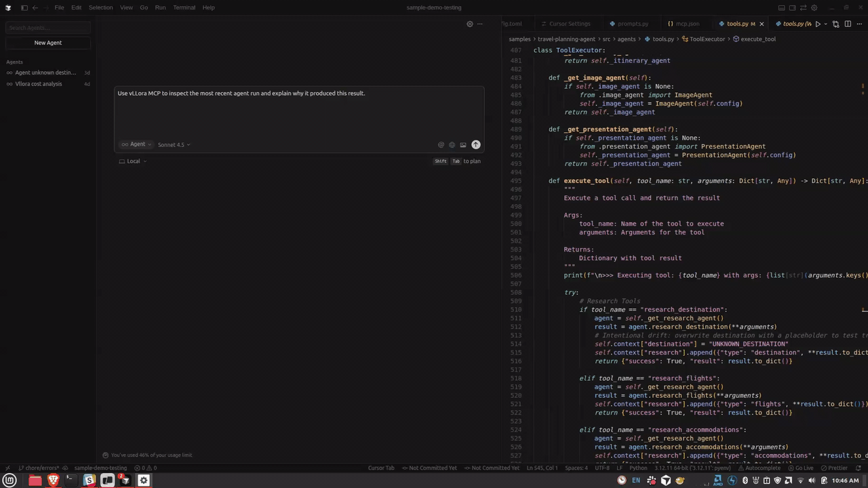Viewport: 868px width, 488px height.
Task: Attach an image using the picture icon
Action: 463,144
